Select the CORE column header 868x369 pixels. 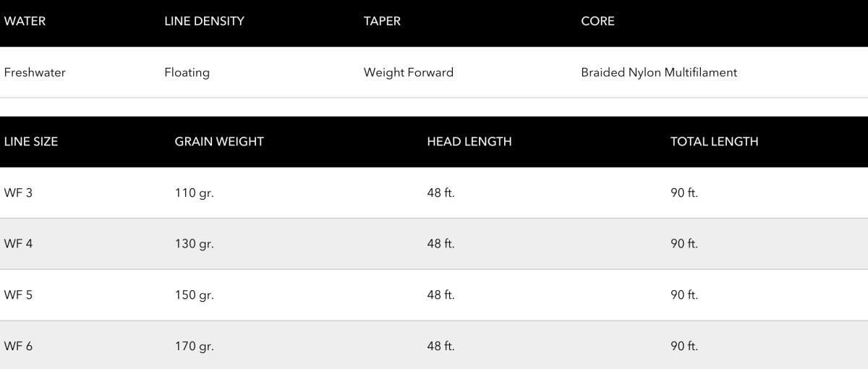pos(597,21)
